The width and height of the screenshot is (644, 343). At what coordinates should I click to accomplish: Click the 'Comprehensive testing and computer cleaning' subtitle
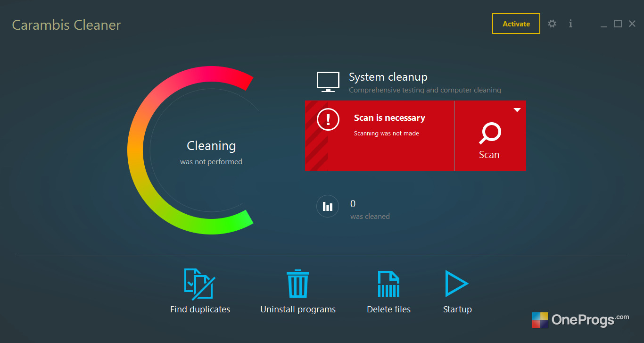click(425, 90)
